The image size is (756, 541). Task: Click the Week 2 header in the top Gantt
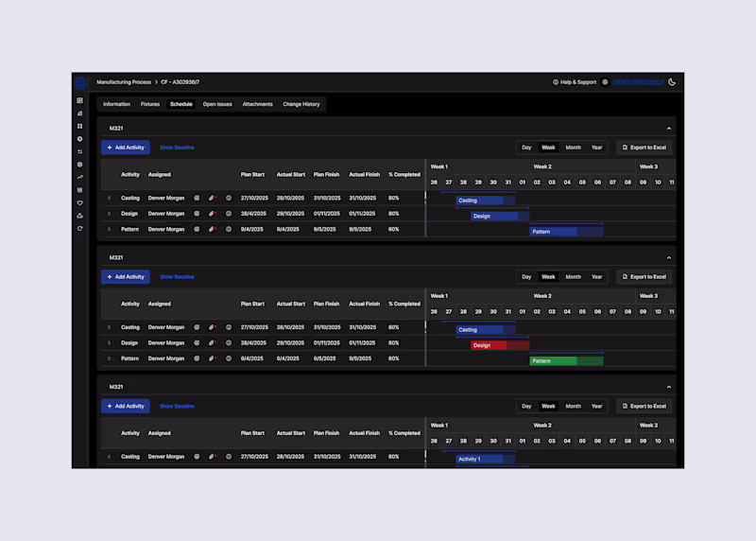[x=542, y=166]
